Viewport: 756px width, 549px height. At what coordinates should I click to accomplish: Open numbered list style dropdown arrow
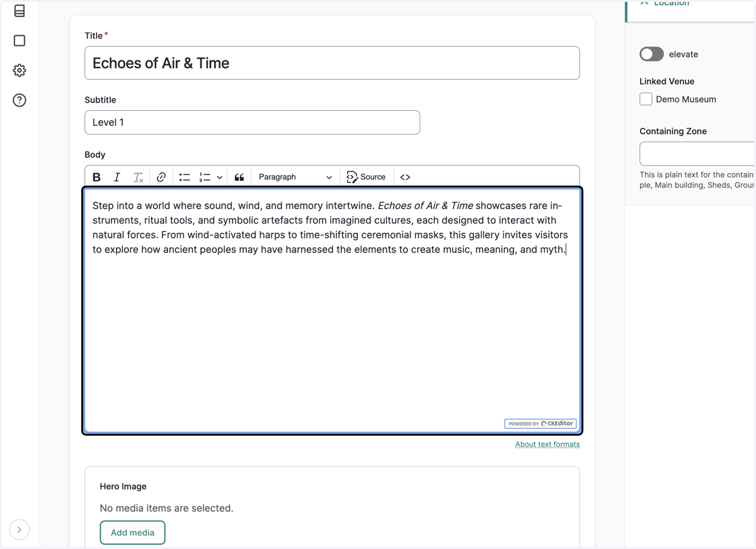click(x=219, y=177)
